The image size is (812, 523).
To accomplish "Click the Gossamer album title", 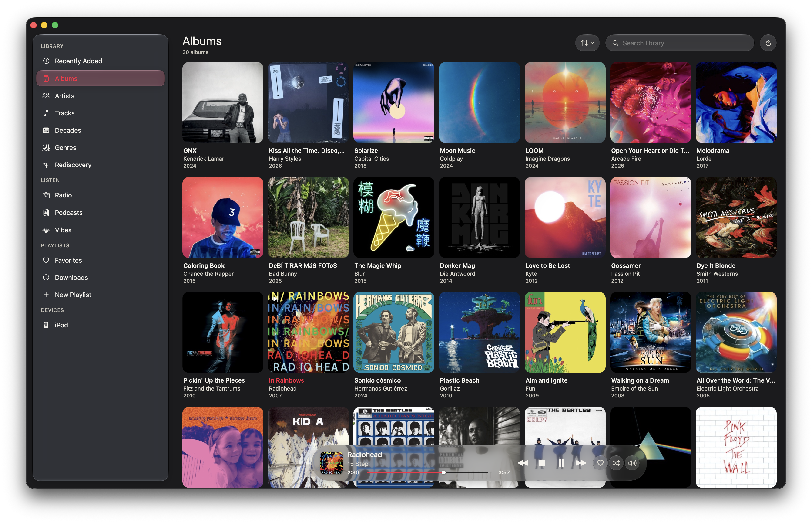I will 626,266.
